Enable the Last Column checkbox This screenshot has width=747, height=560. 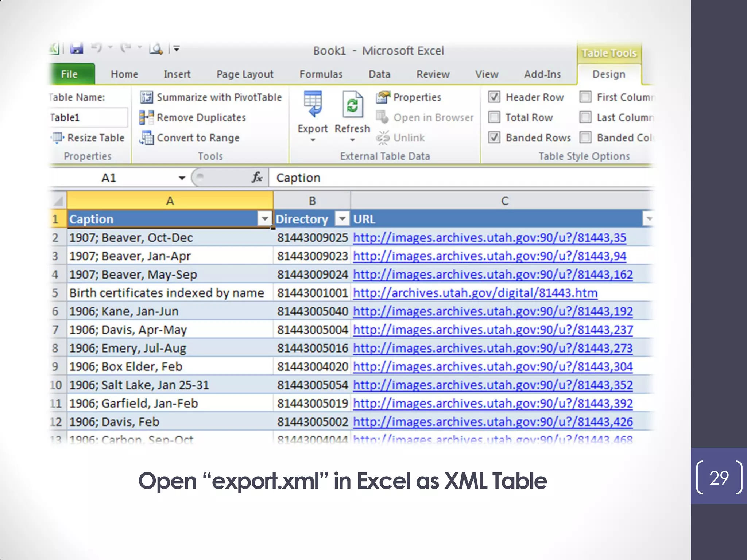click(x=585, y=117)
